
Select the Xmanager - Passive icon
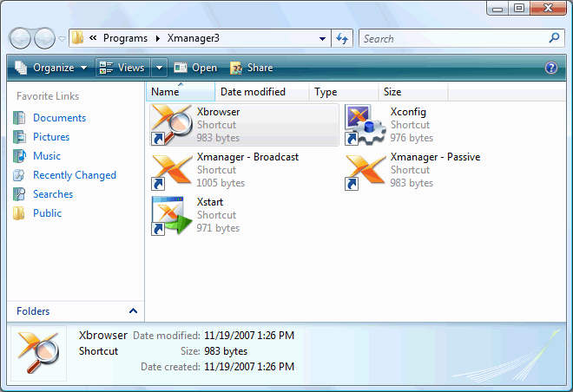[366, 171]
